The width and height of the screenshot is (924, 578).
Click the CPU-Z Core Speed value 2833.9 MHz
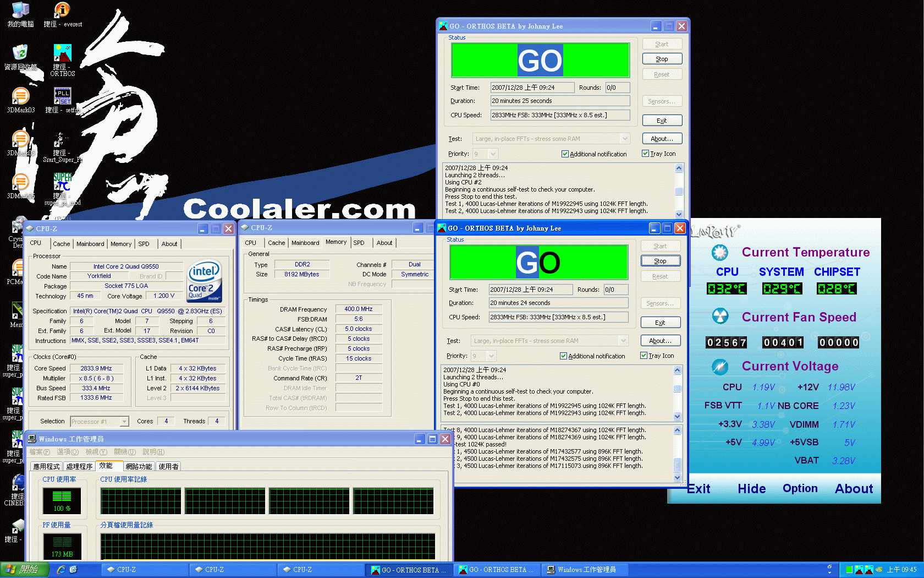pyautogui.click(x=96, y=369)
